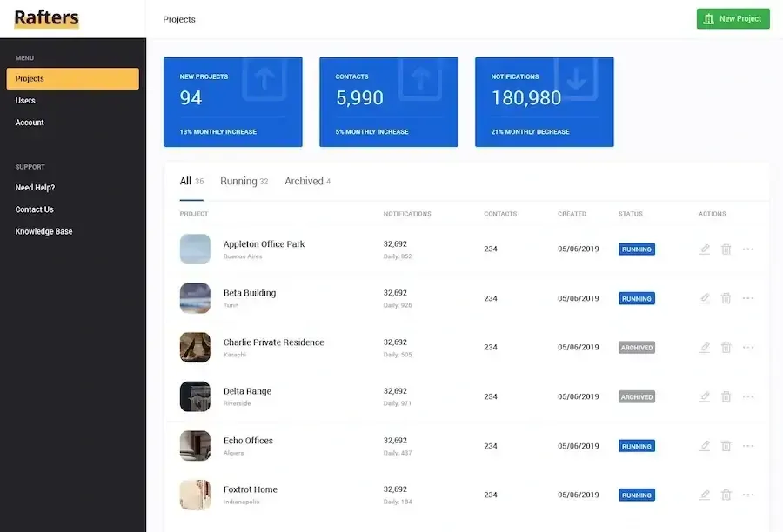This screenshot has height=532, width=783.
Task: Open more actions menu for Appleton Office Park
Action: 748,249
